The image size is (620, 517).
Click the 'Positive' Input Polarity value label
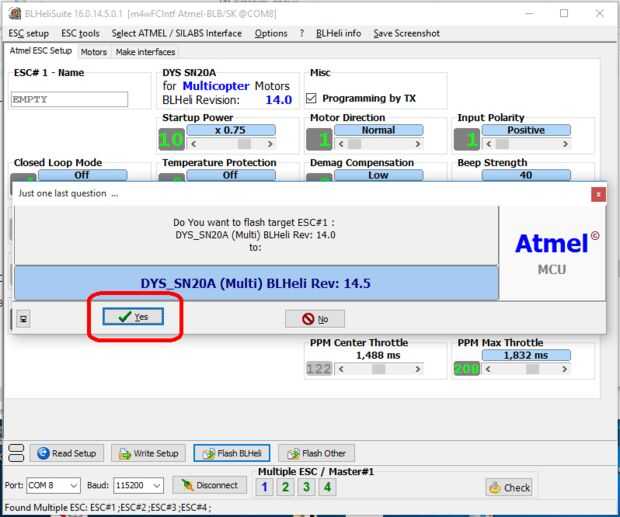(x=526, y=130)
